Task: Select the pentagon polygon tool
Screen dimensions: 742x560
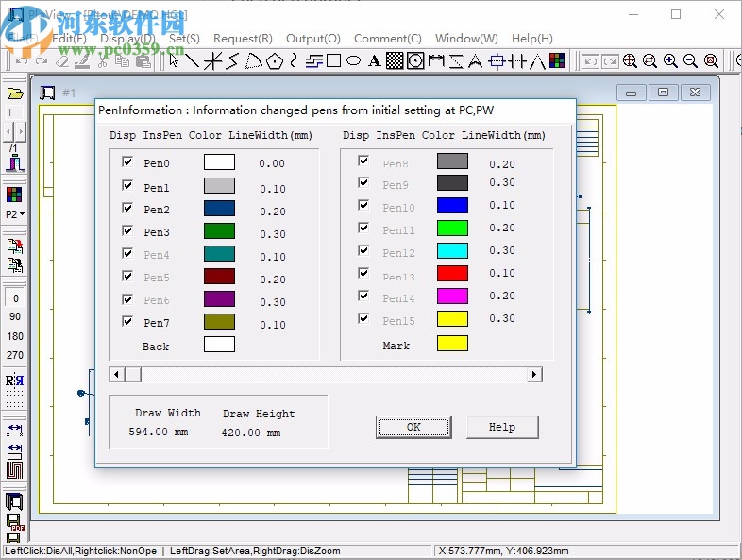Action: click(x=275, y=60)
